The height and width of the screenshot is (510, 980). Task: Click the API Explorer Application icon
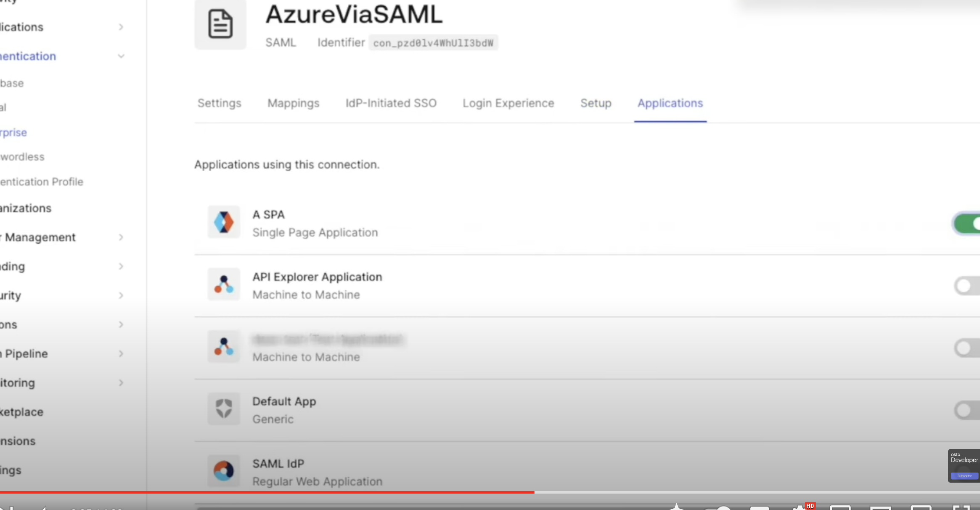(x=224, y=284)
